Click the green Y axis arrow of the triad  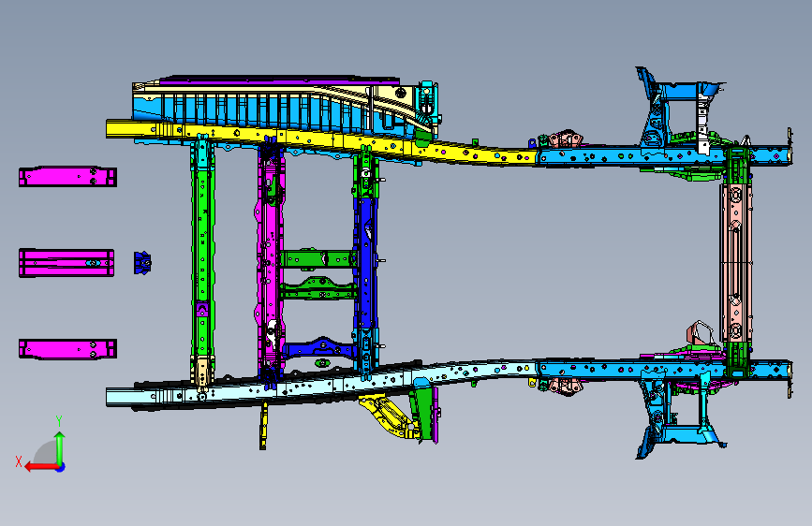pyautogui.click(x=60, y=447)
